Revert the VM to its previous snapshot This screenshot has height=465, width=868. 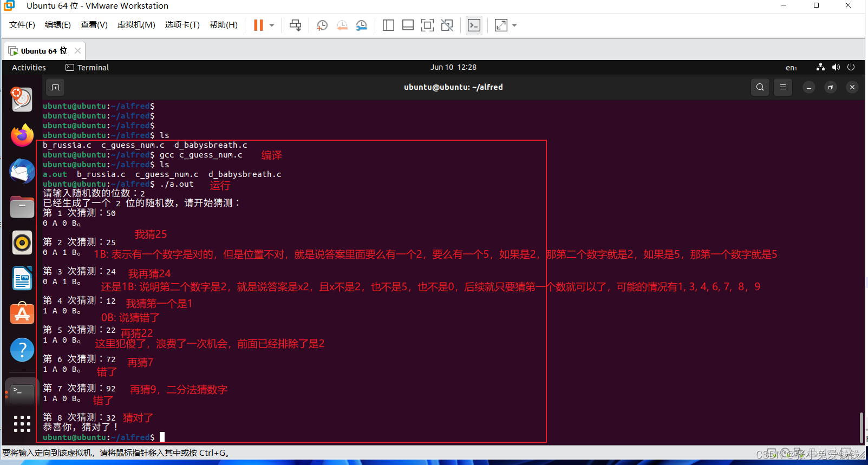tap(342, 25)
